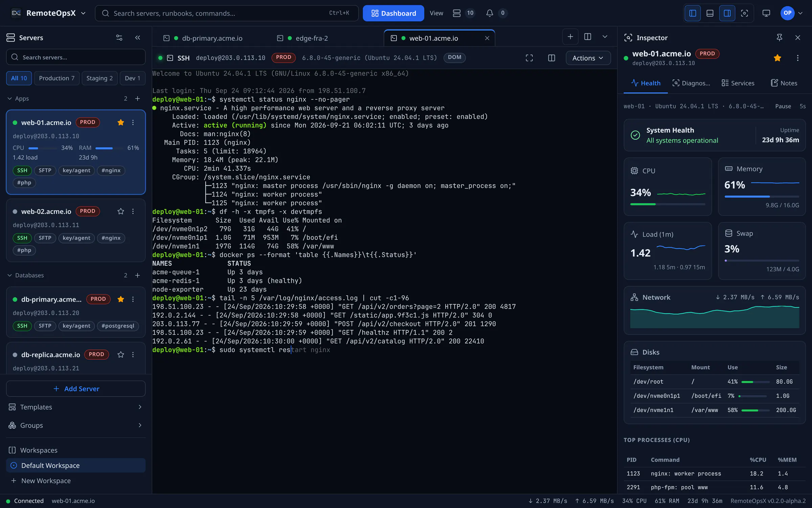This screenshot has height=508, width=812.
Task: Click the focus mode icon in top bar
Action: [744, 13]
